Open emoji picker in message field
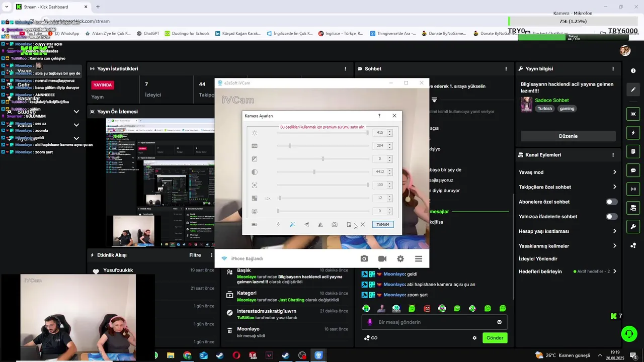The height and width of the screenshot is (362, 644). (500, 322)
